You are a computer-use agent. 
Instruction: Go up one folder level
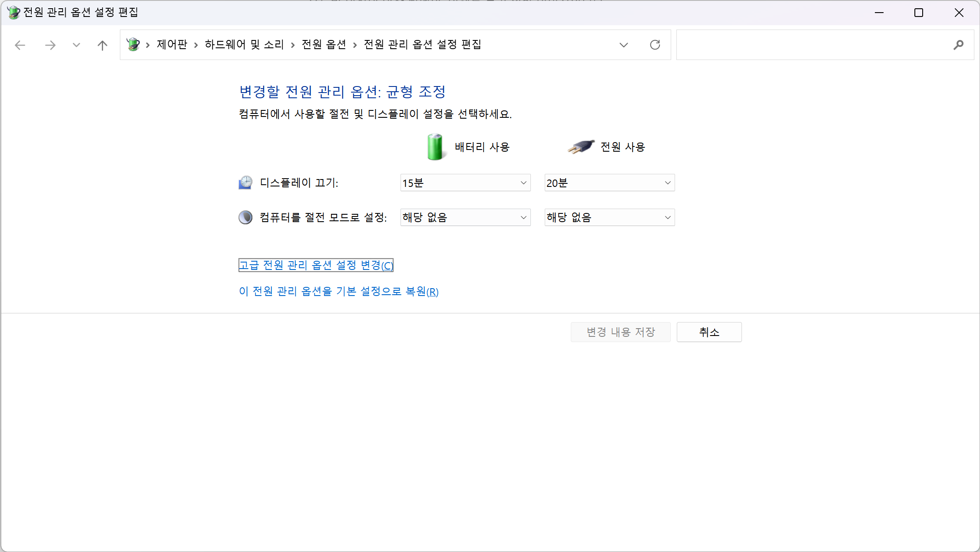pyautogui.click(x=103, y=45)
